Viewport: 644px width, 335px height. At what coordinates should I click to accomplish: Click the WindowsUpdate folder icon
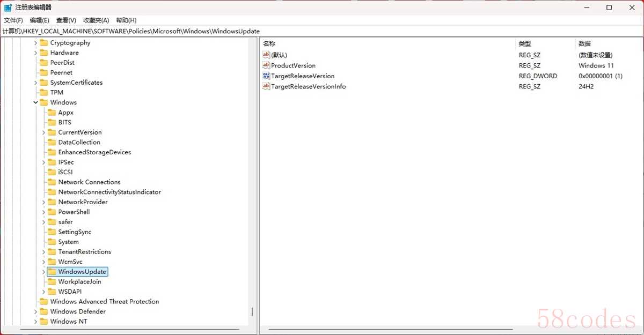coord(52,272)
